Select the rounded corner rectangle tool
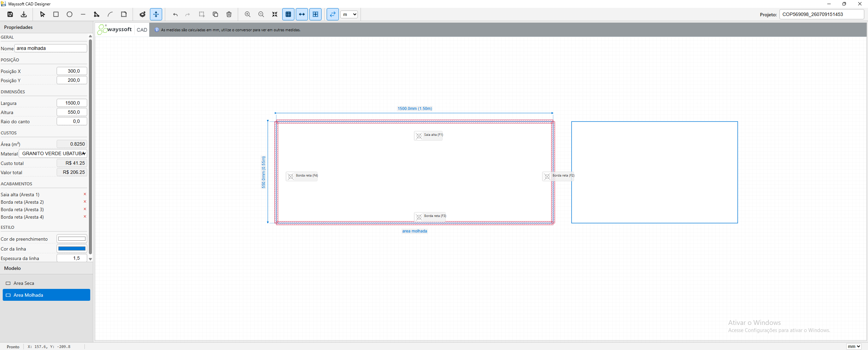This screenshot has height=350, width=868. (x=124, y=14)
